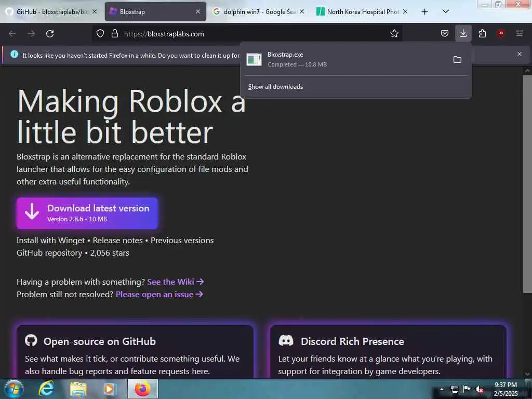This screenshot has width=532, height=399.
Task: Open the uBlock Origin extension icon
Action: (501, 33)
